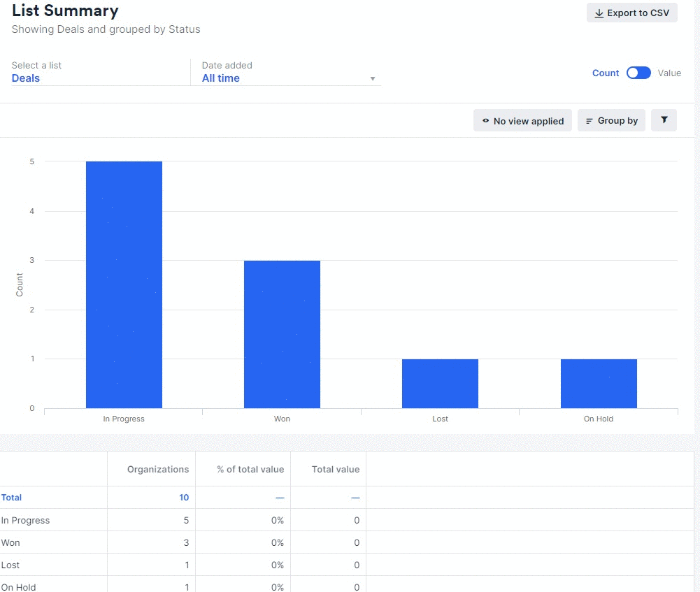Click the Count label beside the toggle
Image resolution: width=700 pixels, height=592 pixels.
(x=606, y=73)
